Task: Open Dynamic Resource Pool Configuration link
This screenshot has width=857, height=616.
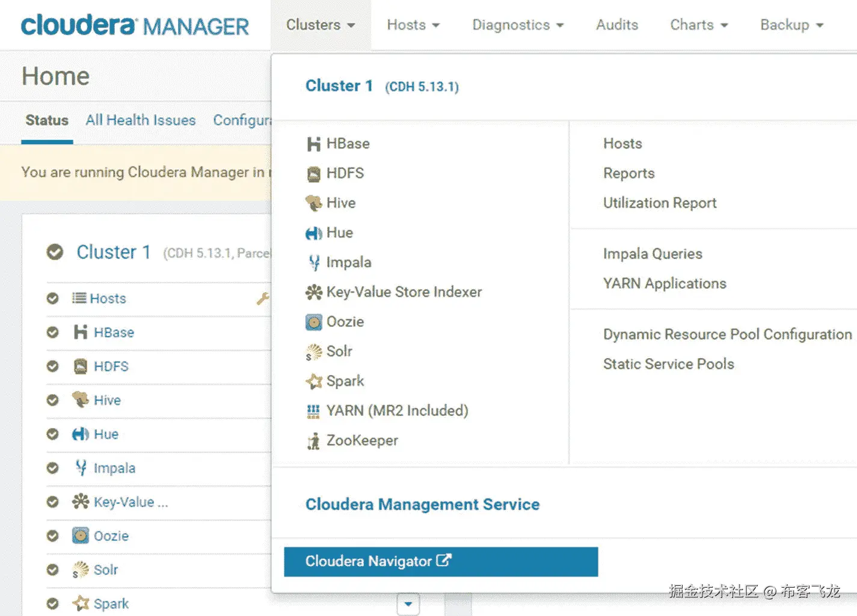Action: tap(727, 334)
